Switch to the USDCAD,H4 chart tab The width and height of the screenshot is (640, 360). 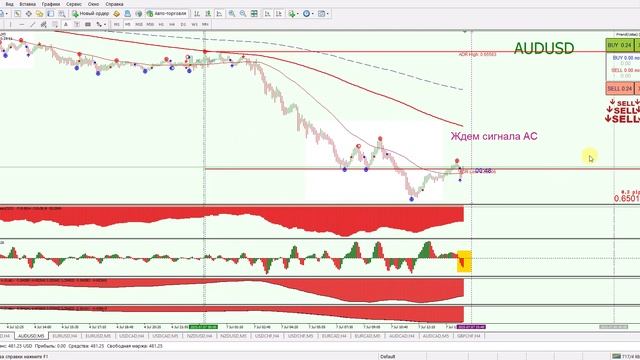tap(132, 336)
